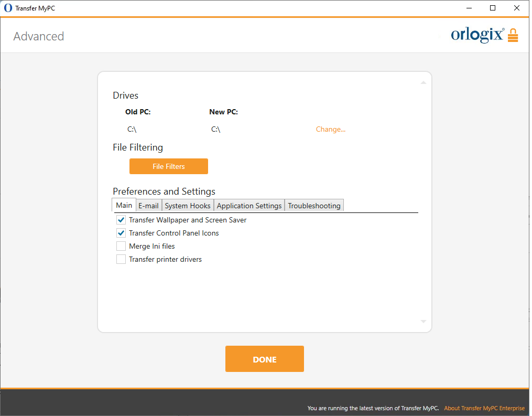Click the orlogix logo
532x416 pixels.
[477, 35]
